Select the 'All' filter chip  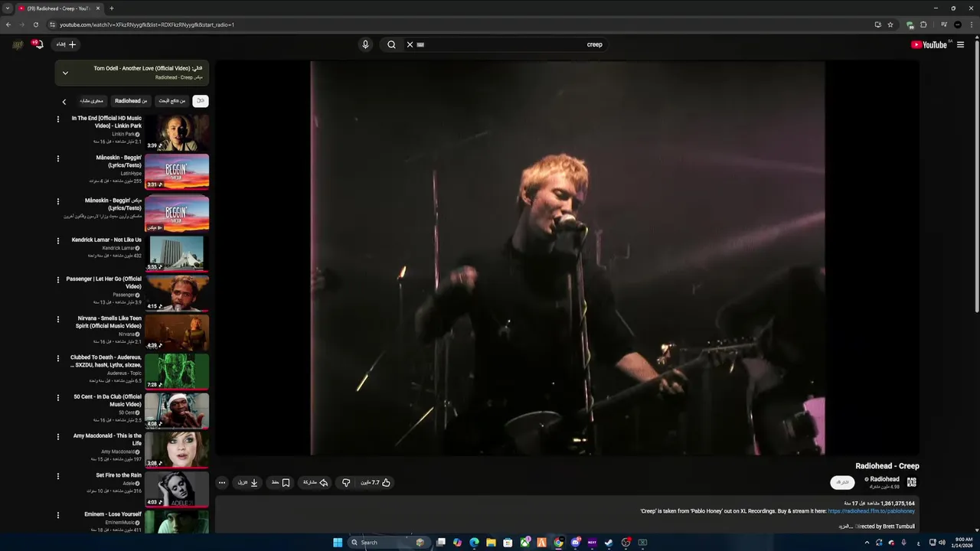200,101
